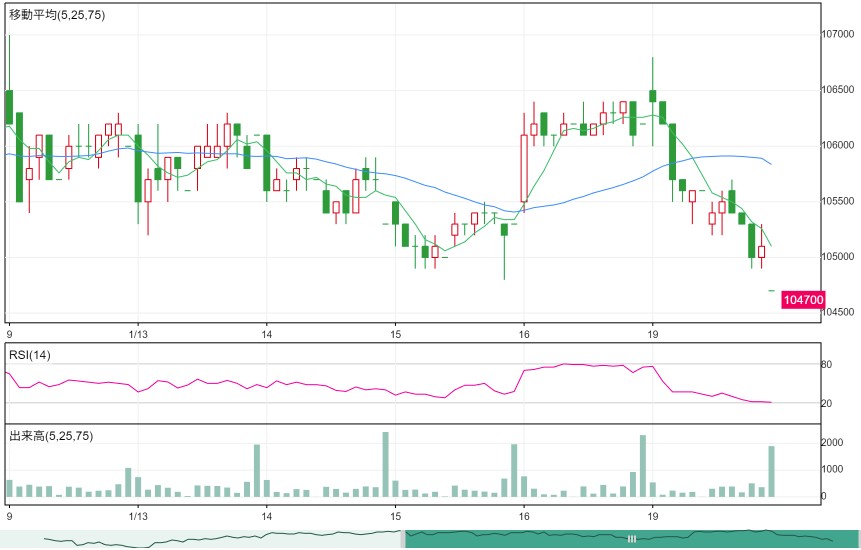This screenshot has width=861, height=550.
Task: Click the 1/13 date label under price chart
Action: [x=138, y=334]
